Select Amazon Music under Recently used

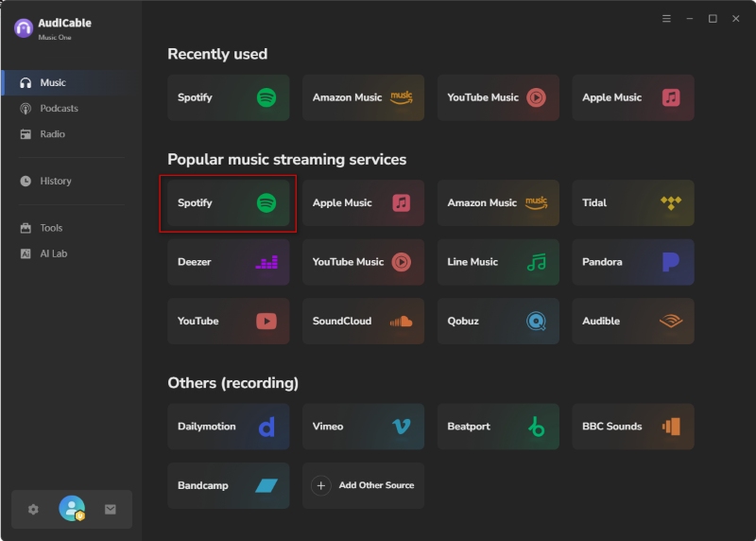point(364,97)
